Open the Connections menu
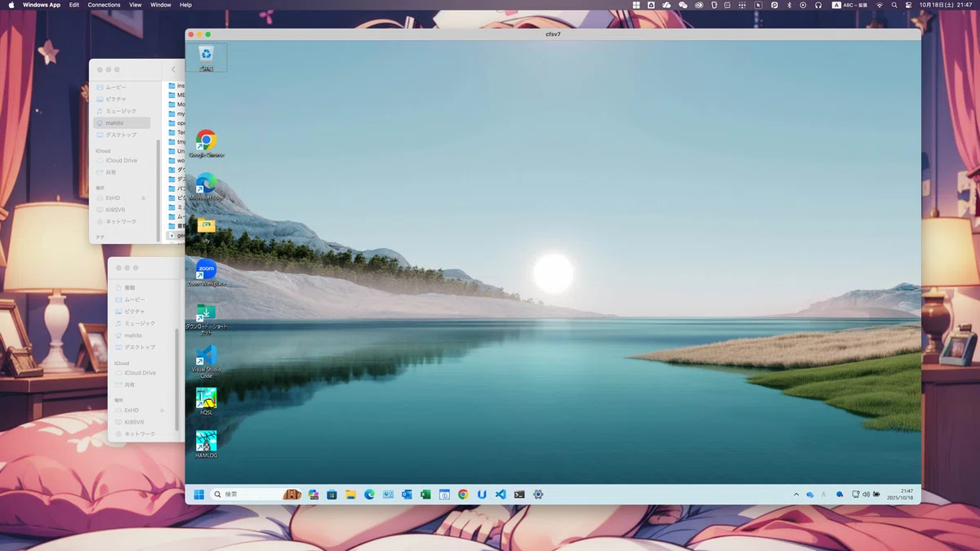Image resolution: width=980 pixels, height=551 pixels. point(104,5)
